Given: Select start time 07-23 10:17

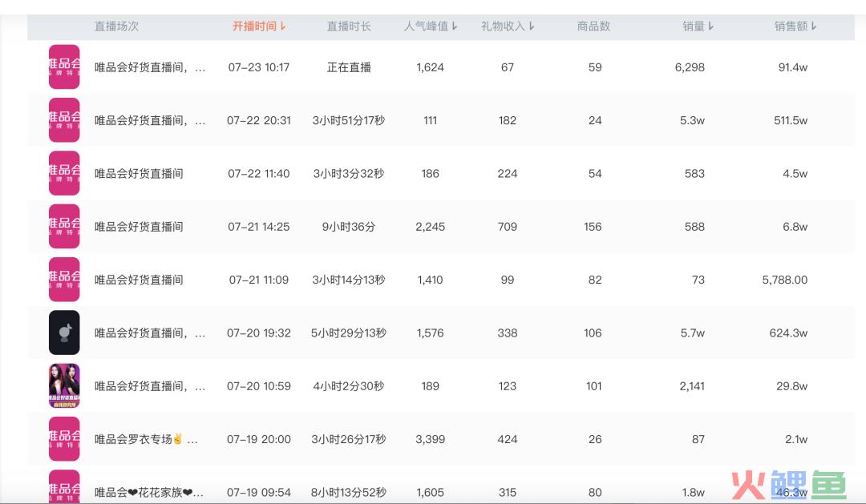Looking at the screenshot, I should pyautogui.click(x=258, y=67).
